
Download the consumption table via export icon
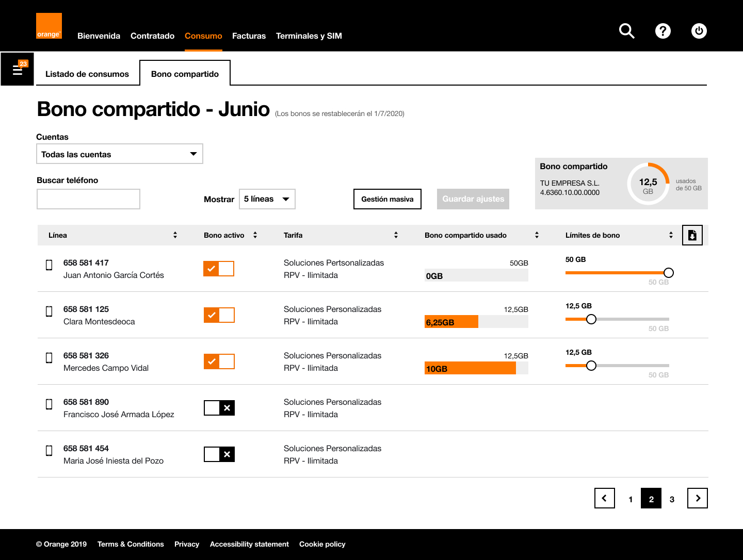coord(692,235)
